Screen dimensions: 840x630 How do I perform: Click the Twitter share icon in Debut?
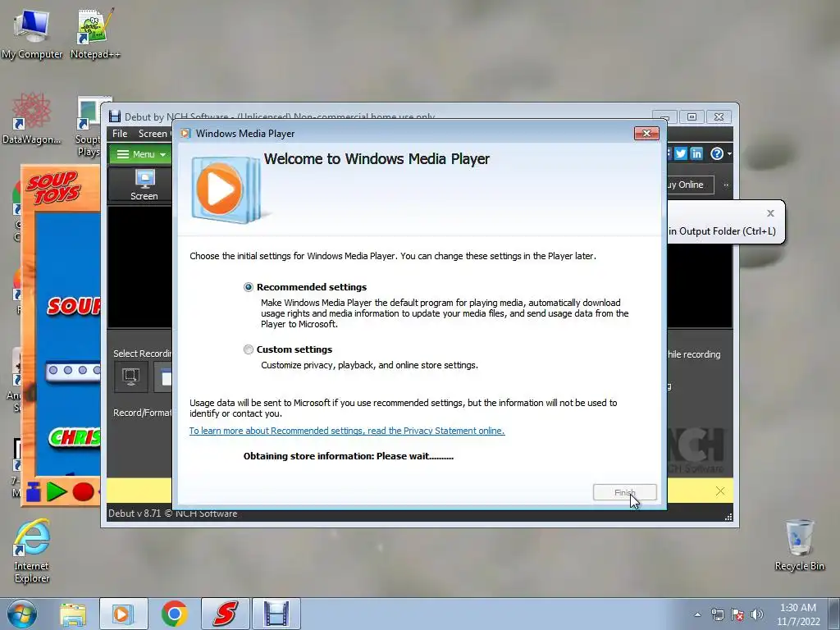click(x=680, y=153)
